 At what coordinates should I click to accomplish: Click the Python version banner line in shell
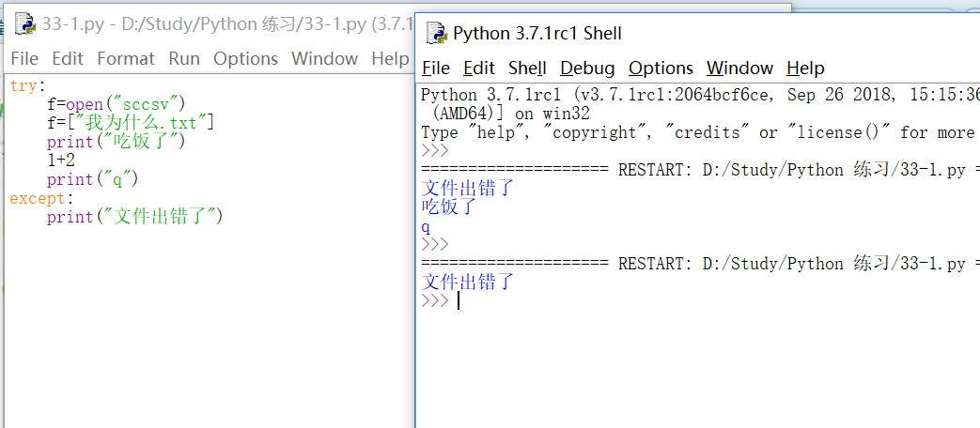700,95
